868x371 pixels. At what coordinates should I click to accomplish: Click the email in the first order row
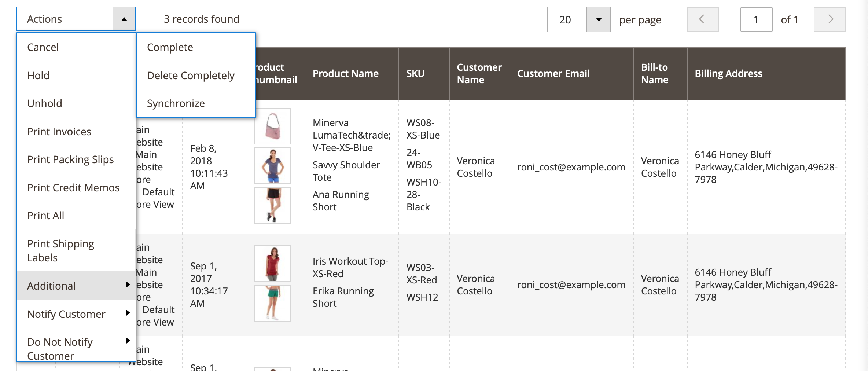(x=571, y=167)
